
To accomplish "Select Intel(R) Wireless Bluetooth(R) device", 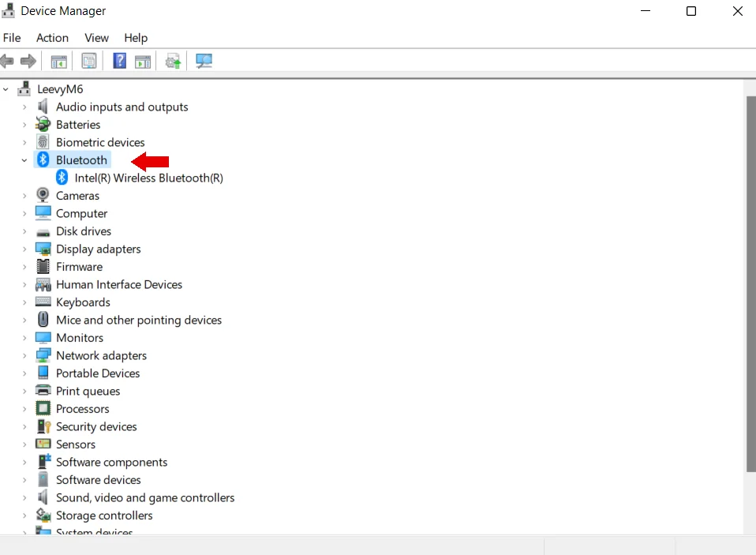I will [148, 178].
